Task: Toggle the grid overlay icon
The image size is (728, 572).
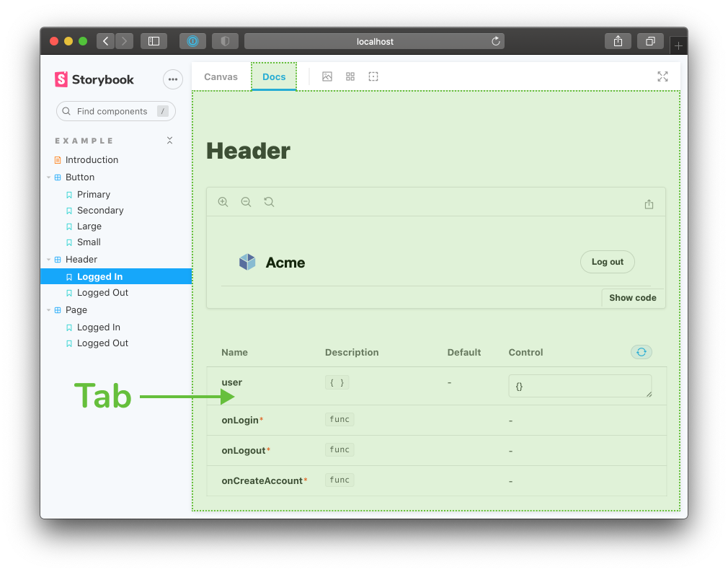Action: (350, 76)
